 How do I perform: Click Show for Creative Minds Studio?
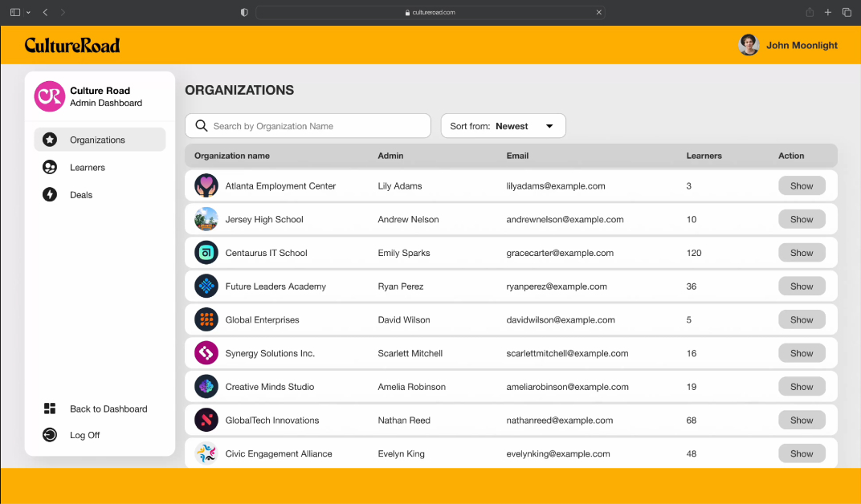tap(802, 387)
